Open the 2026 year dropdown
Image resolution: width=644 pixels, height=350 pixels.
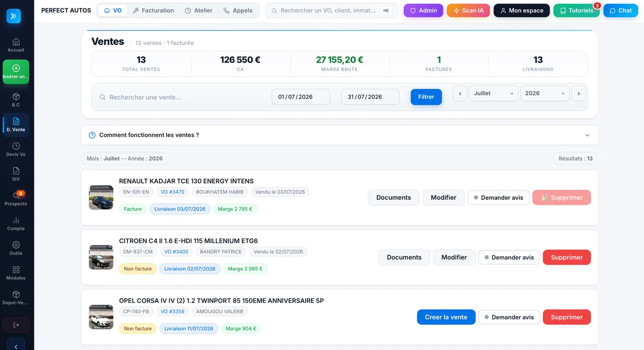(545, 93)
